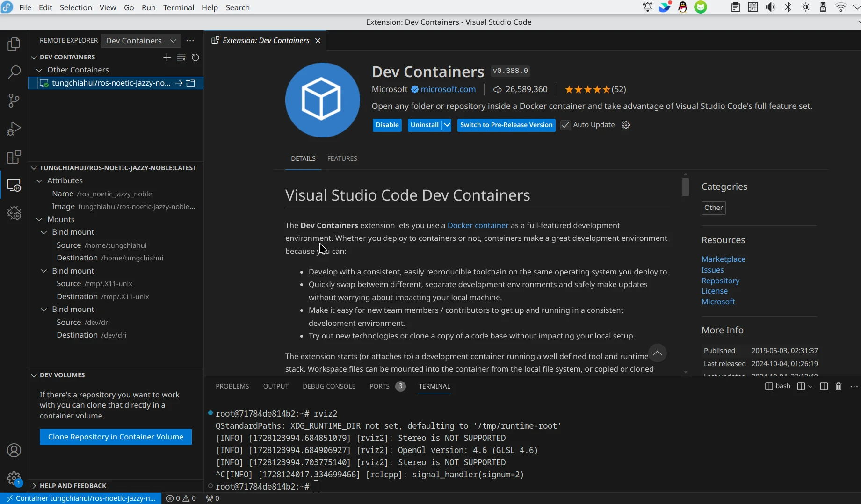This screenshot has height=504, width=861.
Task: Switch to the PROBLEMS panel tab
Action: [x=232, y=386]
